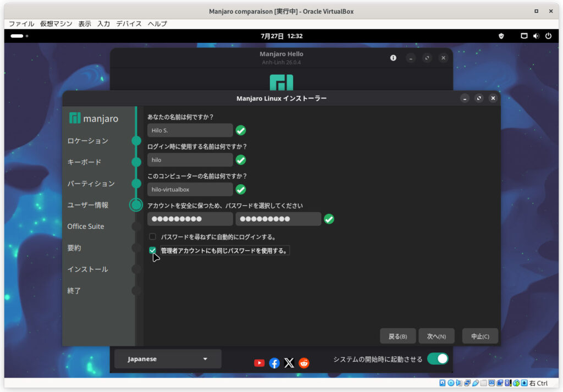563x392 pixels.
Task: Click the power icon in the GNOME top bar
Action: (548, 36)
